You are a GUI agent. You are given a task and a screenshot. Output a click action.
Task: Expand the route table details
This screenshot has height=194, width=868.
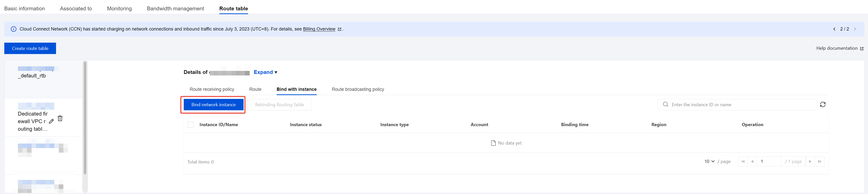point(265,72)
